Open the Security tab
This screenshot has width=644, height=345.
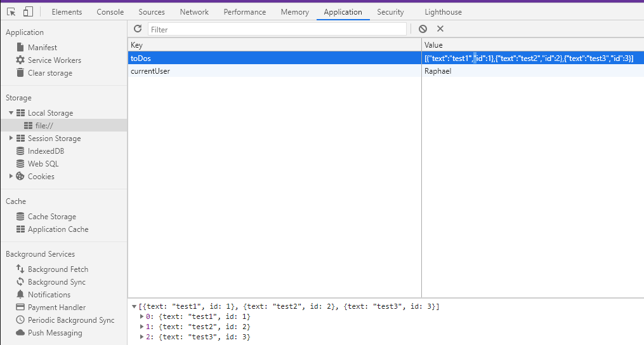390,12
